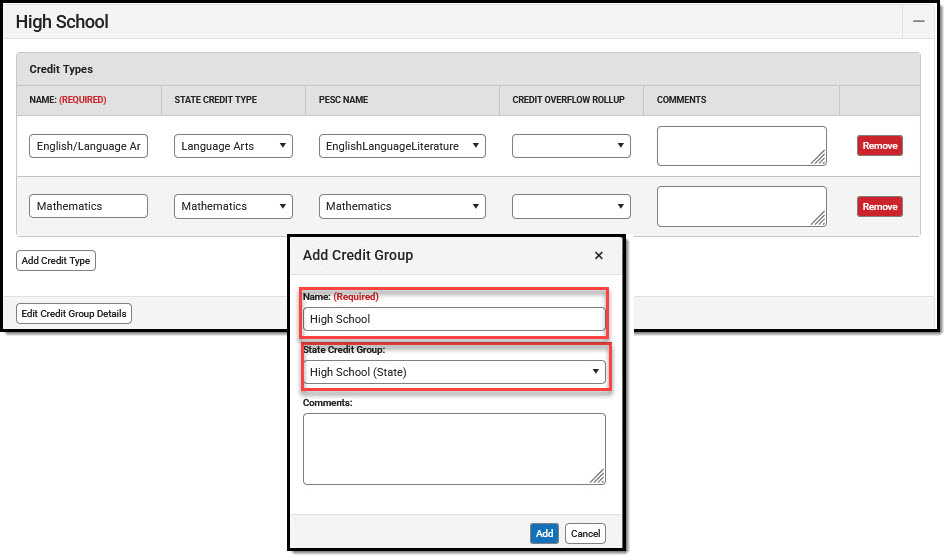Click the Credit Types section heading
This screenshot has height=559, width=948.
coord(61,69)
